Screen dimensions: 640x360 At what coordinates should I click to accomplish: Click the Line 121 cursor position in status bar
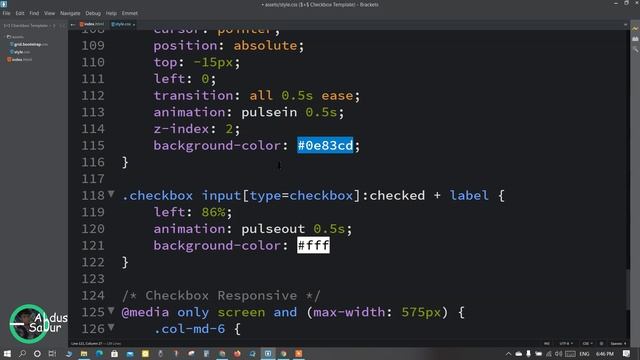(x=87, y=343)
